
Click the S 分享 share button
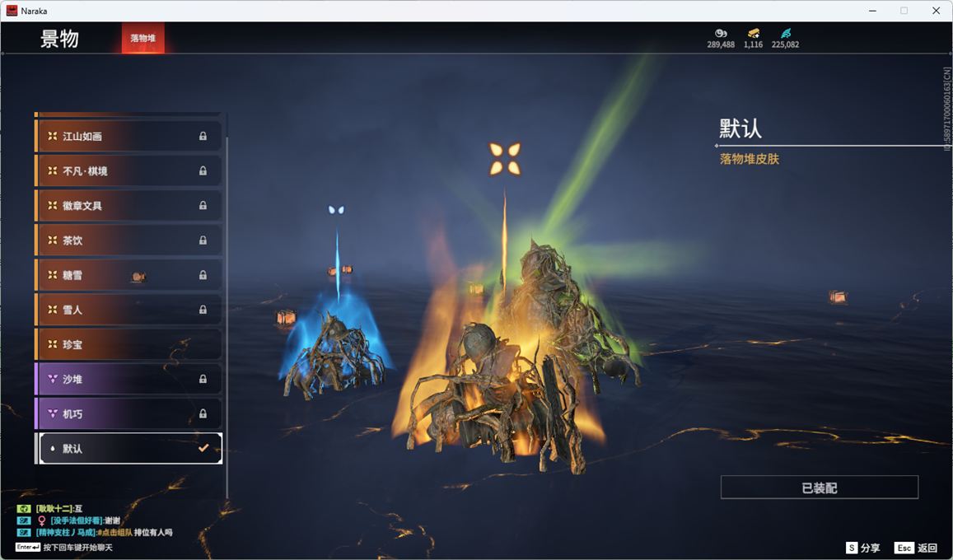(862, 548)
